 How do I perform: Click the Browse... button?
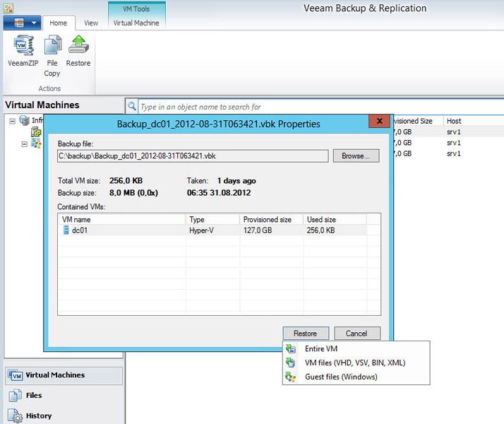(356, 156)
